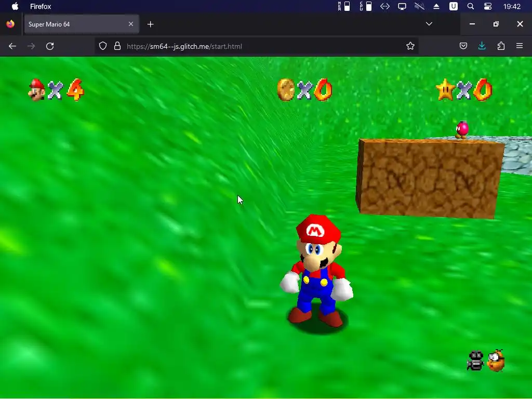The width and height of the screenshot is (532, 399).
Task: Open Spotlight search magnifier in menu bar
Action: (470, 6)
